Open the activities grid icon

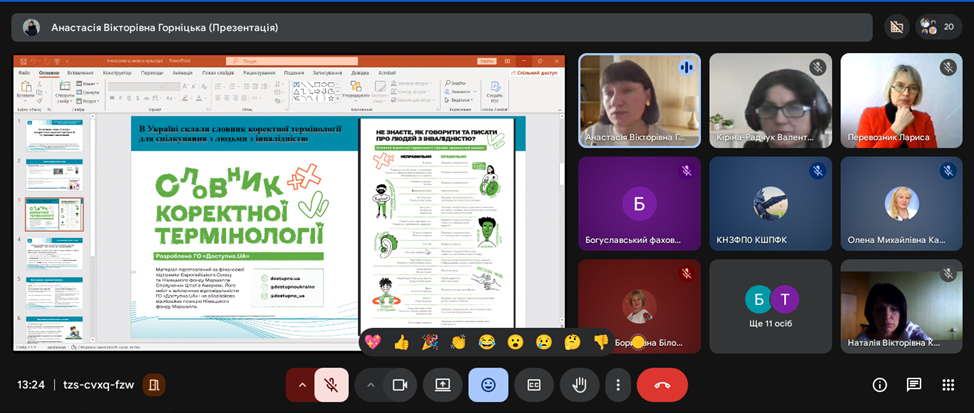click(948, 385)
